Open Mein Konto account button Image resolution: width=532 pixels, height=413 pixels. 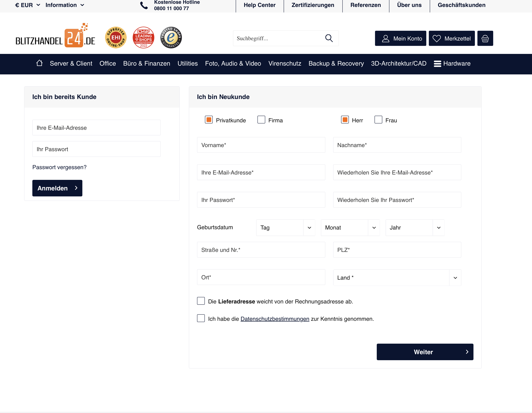pos(400,38)
